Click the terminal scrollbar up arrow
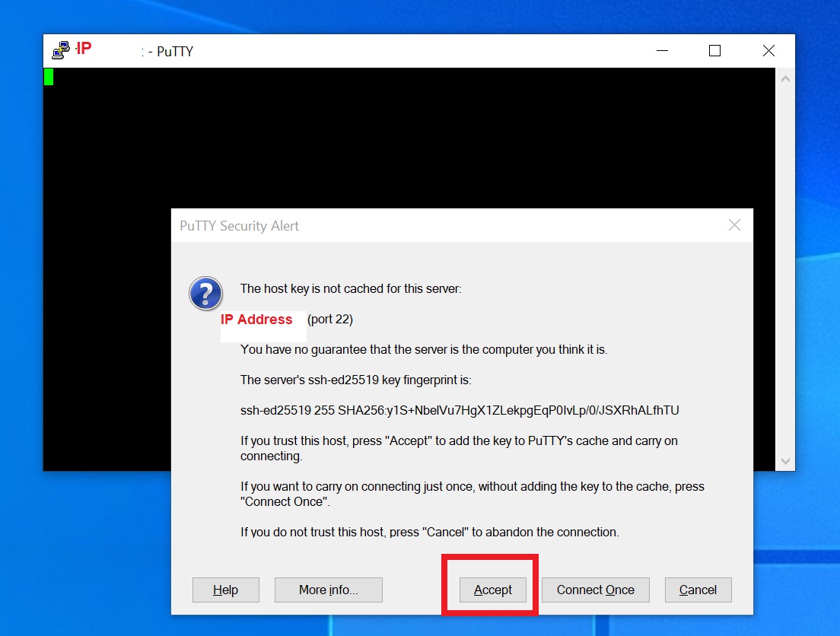This screenshot has width=840, height=636. point(785,79)
